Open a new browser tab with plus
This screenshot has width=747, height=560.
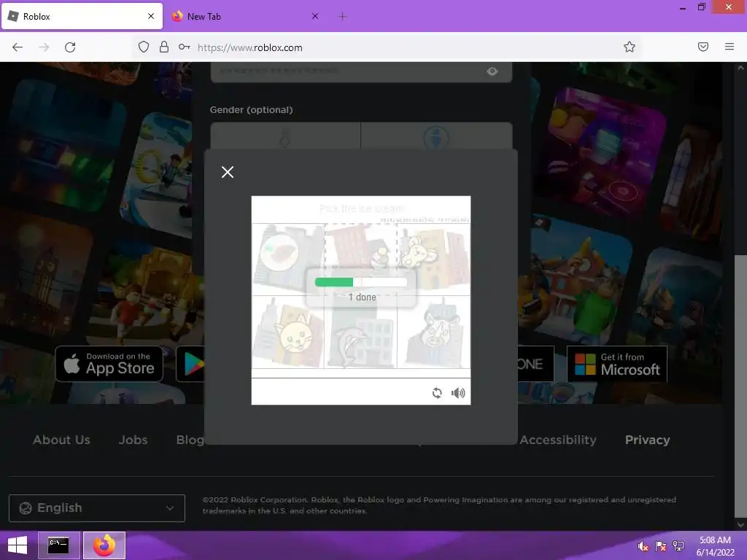pos(342,17)
